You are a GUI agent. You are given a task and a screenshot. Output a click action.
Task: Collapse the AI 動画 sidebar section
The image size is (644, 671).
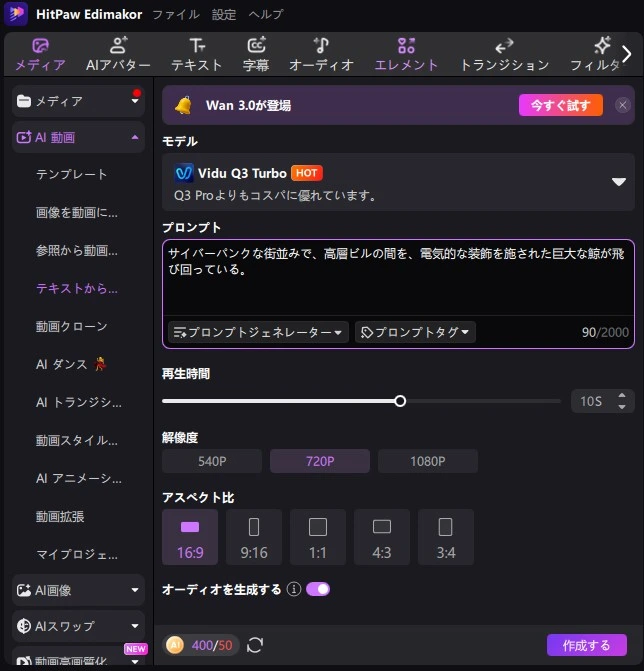pyautogui.click(x=135, y=137)
